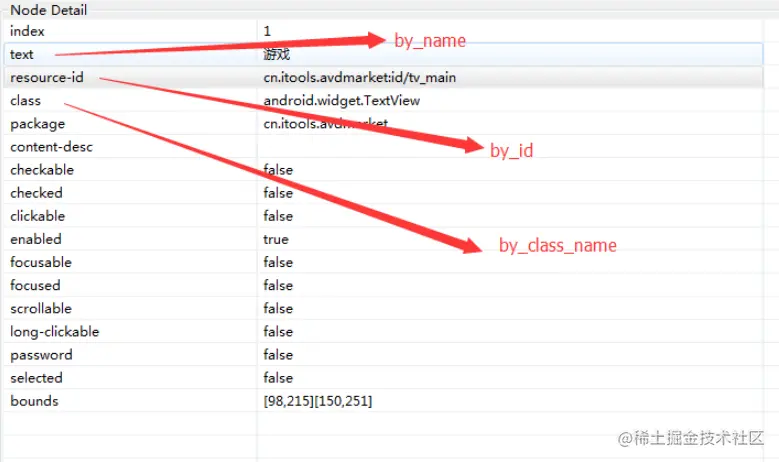779x462 pixels.
Task: Click the '游戏' value in the text row
Action: [277, 54]
